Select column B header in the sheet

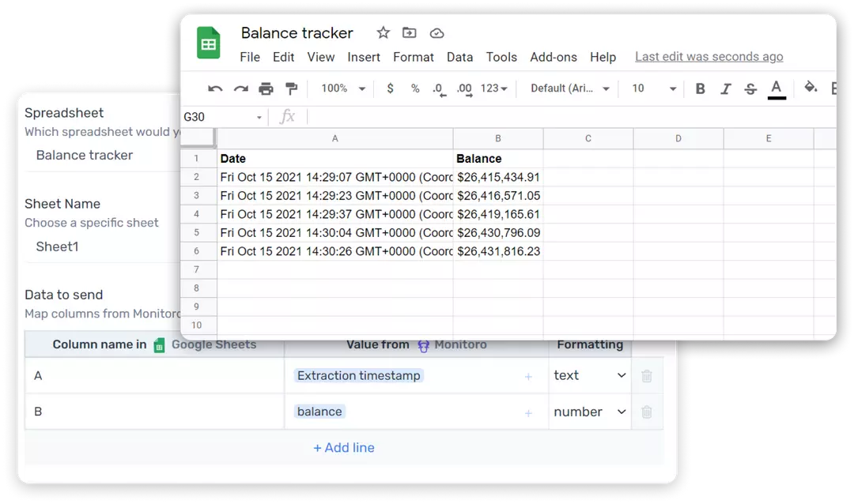tap(498, 139)
